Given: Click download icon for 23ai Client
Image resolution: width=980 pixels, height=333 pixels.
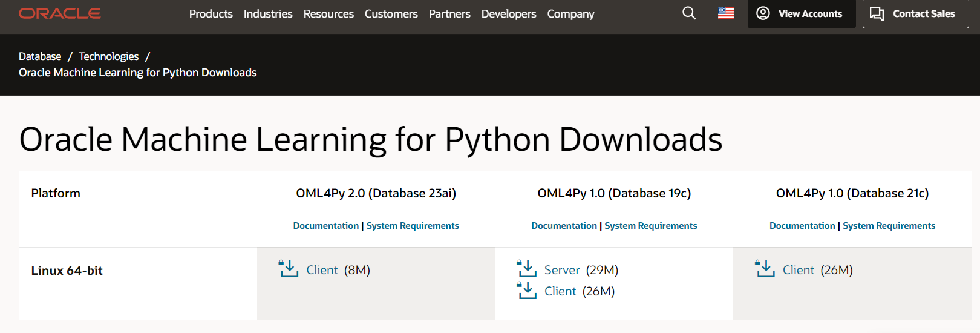Looking at the screenshot, I should pyautogui.click(x=289, y=269).
